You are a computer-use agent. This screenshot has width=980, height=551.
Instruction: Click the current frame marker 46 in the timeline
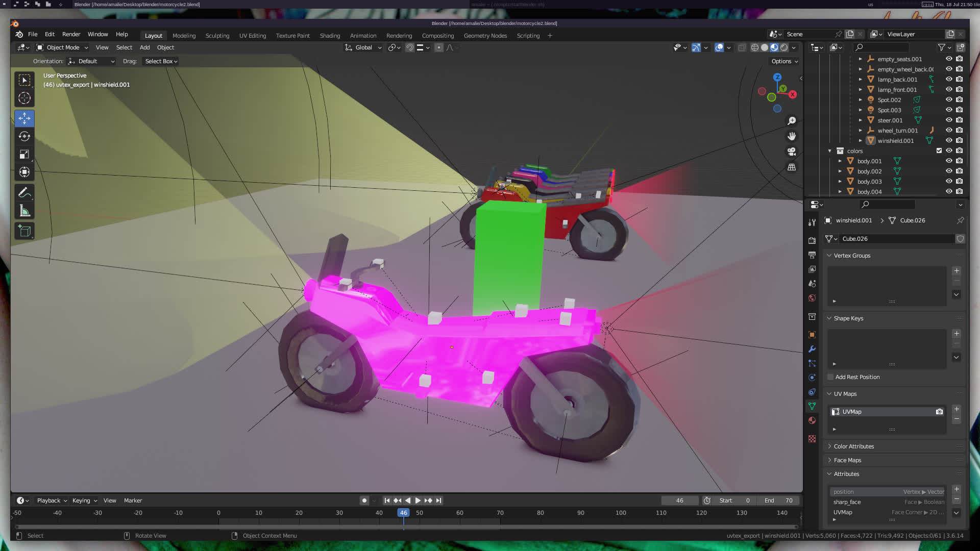[403, 513]
